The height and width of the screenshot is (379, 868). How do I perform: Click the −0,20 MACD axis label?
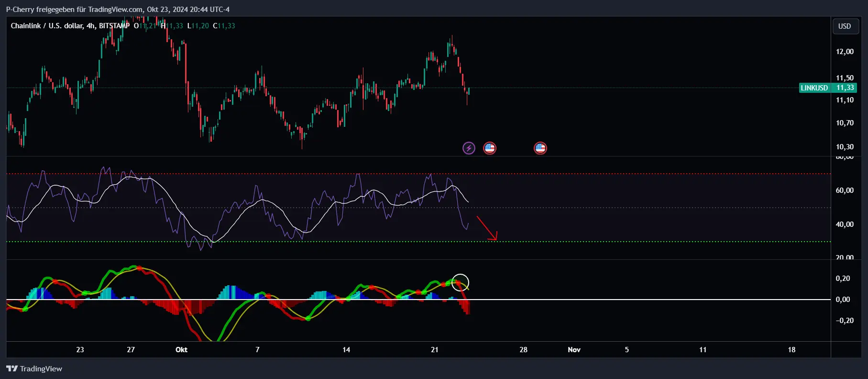coord(845,321)
